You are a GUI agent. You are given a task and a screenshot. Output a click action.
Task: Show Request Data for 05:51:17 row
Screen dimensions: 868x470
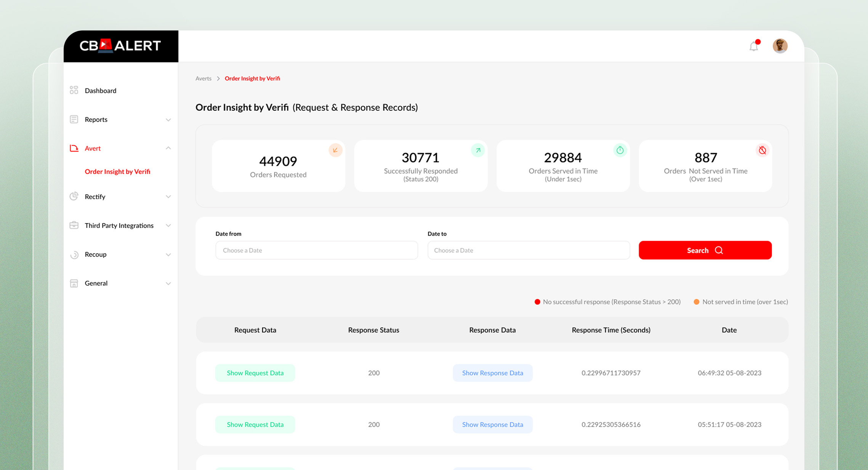[255, 424]
